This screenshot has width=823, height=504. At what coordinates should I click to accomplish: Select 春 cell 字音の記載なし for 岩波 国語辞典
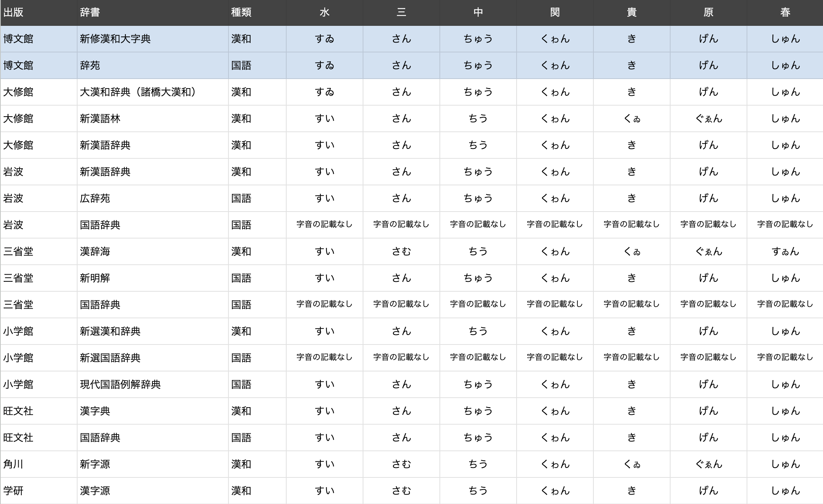[x=785, y=225]
